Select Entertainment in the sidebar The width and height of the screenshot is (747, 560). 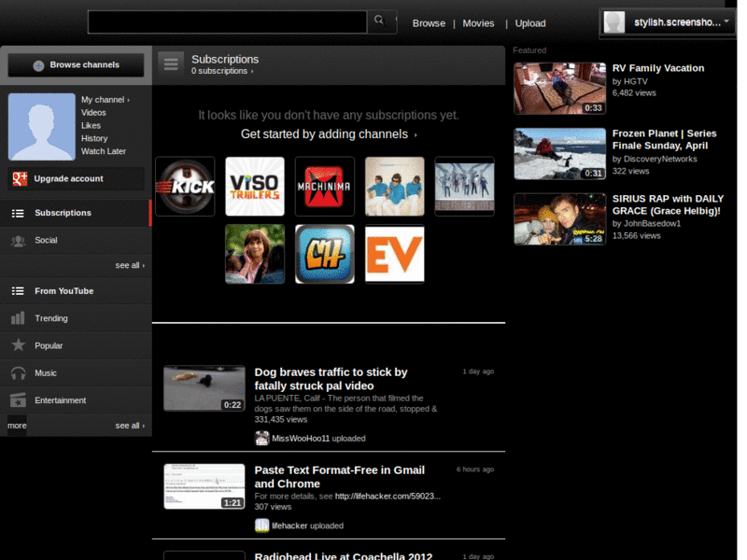coord(77,400)
